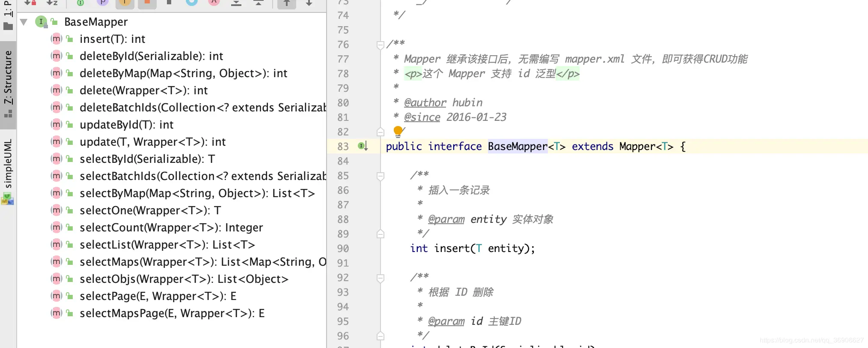Click public-access lock icon beside selectCount
Image resolution: width=868 pixels, height=348 pixels.
[x=69, y=228]
